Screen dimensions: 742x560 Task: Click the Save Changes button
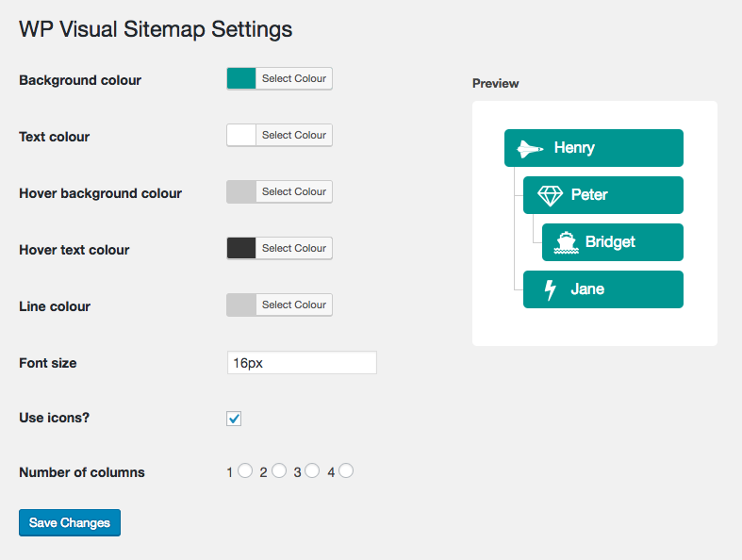click(x=70, y=522)
